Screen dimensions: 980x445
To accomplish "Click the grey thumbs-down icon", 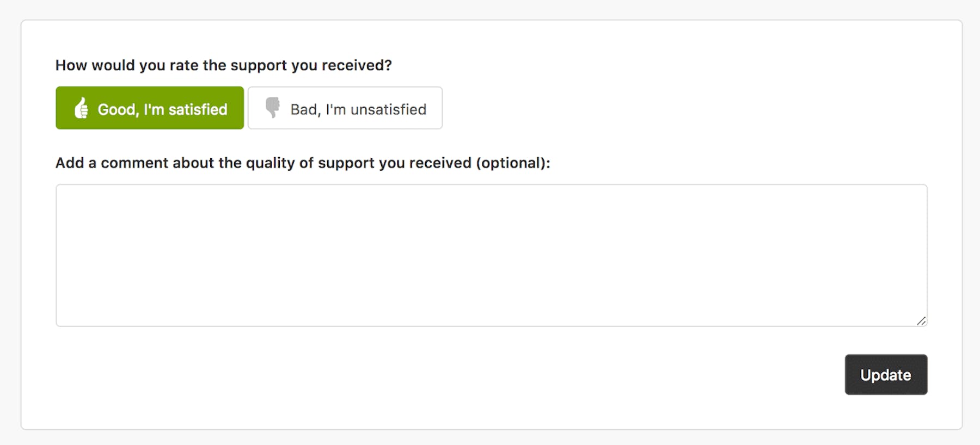I will click(x=273, y=108).
